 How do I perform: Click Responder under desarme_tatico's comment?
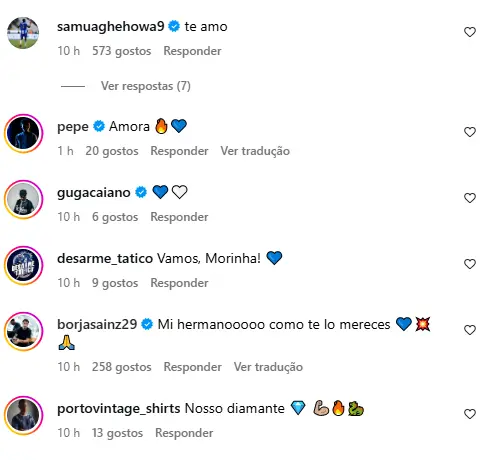pyautogui.click(x=179, y=283)
